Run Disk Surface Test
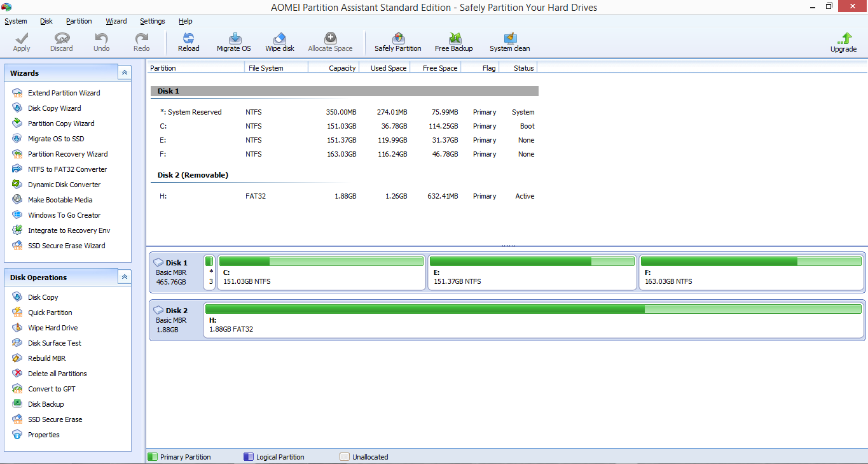 pos(46,343)
